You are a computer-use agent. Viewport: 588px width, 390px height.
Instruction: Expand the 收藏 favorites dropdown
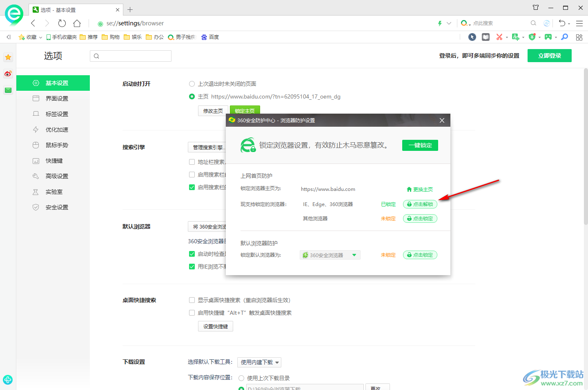click(x=41, y=37)
